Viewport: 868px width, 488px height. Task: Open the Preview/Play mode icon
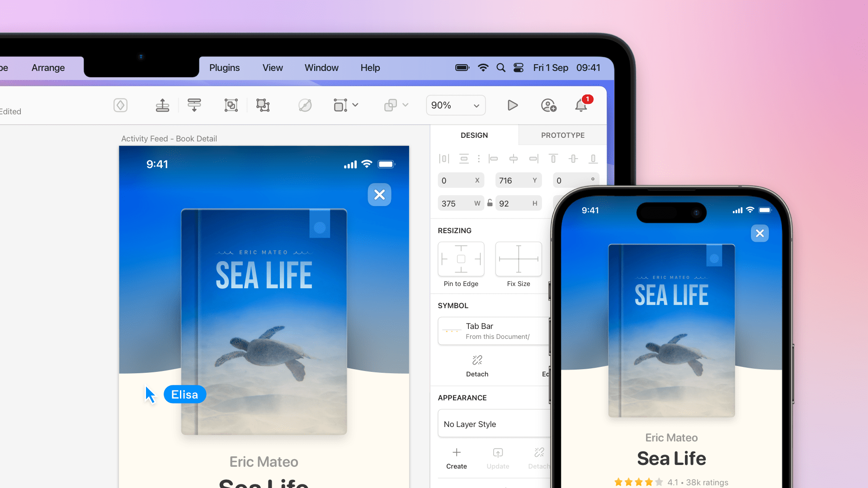click(x=513, y=105)
